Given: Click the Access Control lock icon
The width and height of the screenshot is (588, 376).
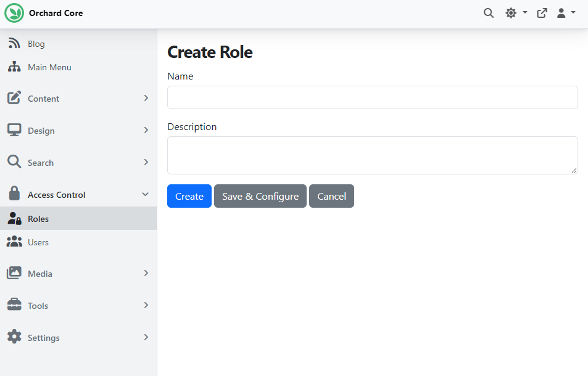Looking at the screenshot, I should pyautogui.click(x=14, y=194).
